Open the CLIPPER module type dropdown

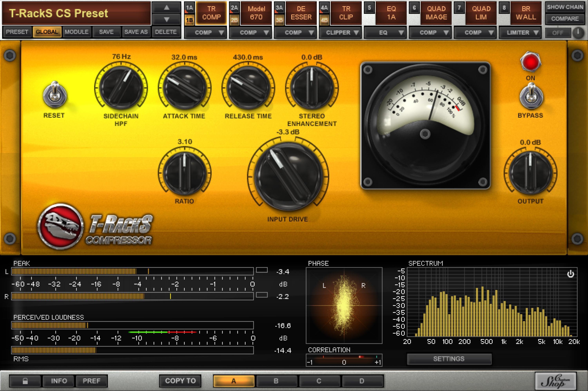(x=340, y=33)
